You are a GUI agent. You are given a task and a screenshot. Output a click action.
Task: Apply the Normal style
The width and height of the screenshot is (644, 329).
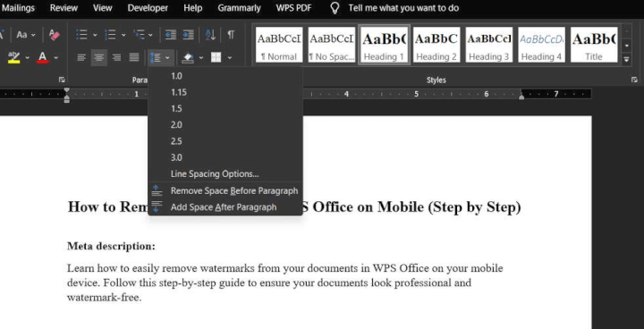[279, 45]
